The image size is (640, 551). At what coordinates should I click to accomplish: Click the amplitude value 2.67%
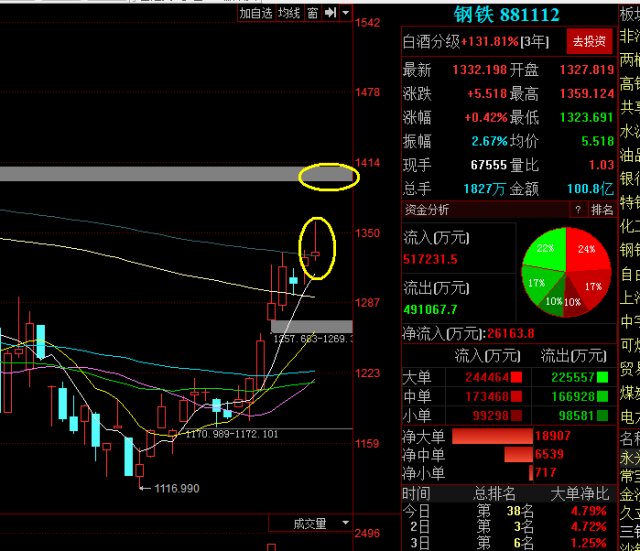490,141
